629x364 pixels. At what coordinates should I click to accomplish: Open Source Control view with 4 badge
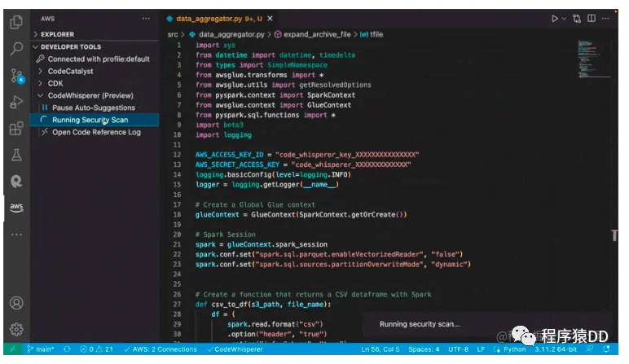(16, 76)
